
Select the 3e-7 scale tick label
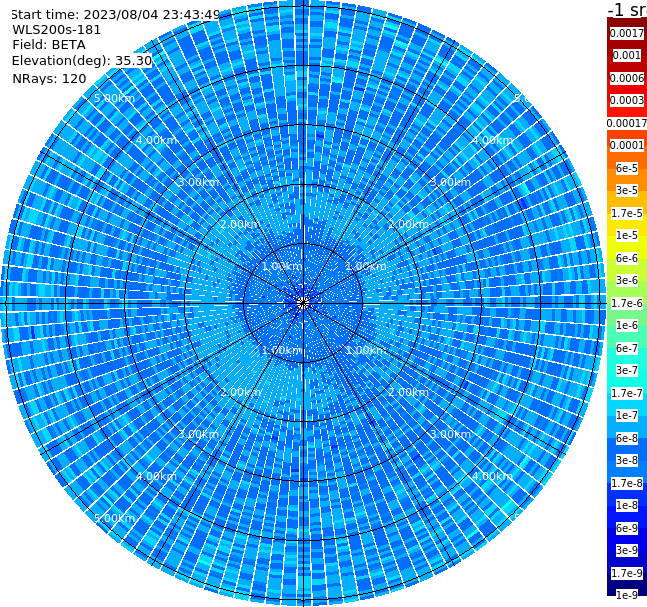(x=627, y=370)
